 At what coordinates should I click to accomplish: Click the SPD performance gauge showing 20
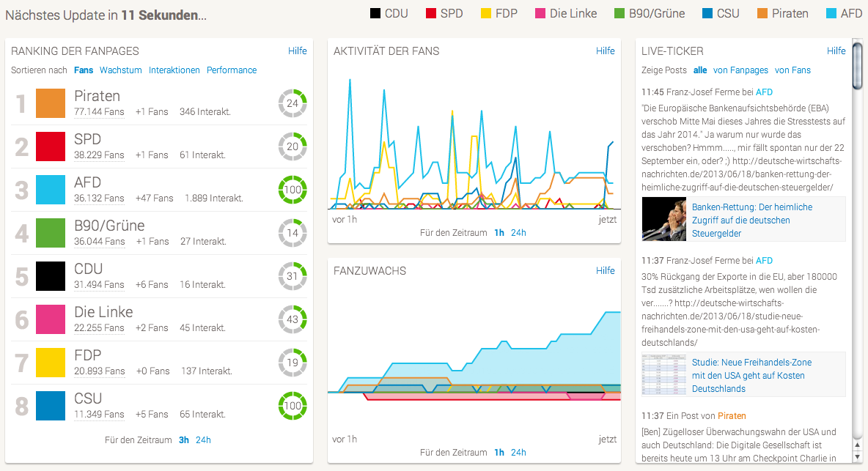(293, 147)
